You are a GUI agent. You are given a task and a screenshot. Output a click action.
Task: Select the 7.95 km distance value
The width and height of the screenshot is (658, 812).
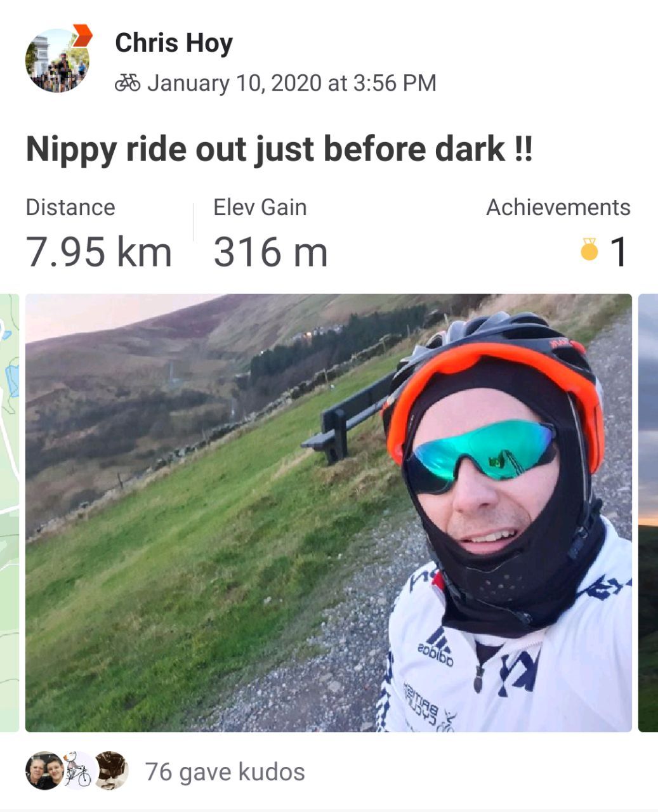(x=99, y=252)
